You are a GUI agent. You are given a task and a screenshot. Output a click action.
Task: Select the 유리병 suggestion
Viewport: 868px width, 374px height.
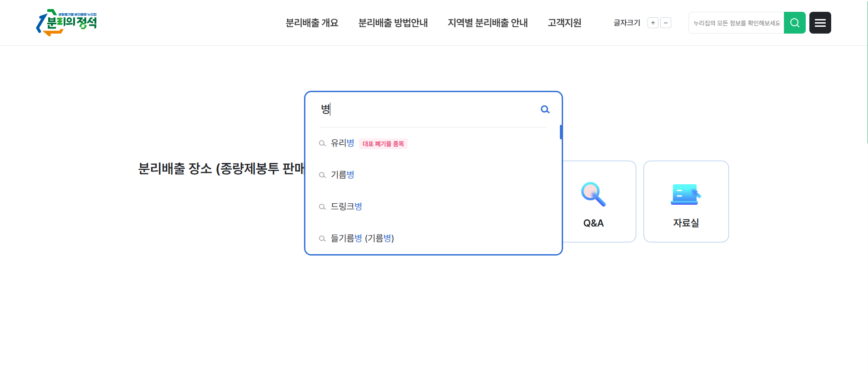pyautogui.click(x=342, y=143)
